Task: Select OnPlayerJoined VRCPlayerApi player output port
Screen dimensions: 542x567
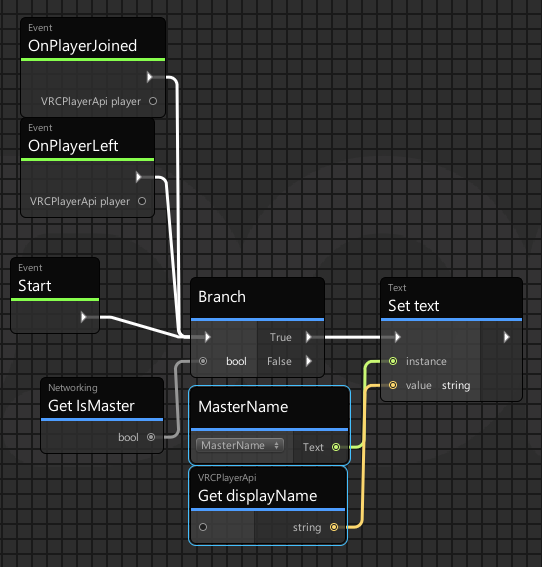Action: coord(153,101)
